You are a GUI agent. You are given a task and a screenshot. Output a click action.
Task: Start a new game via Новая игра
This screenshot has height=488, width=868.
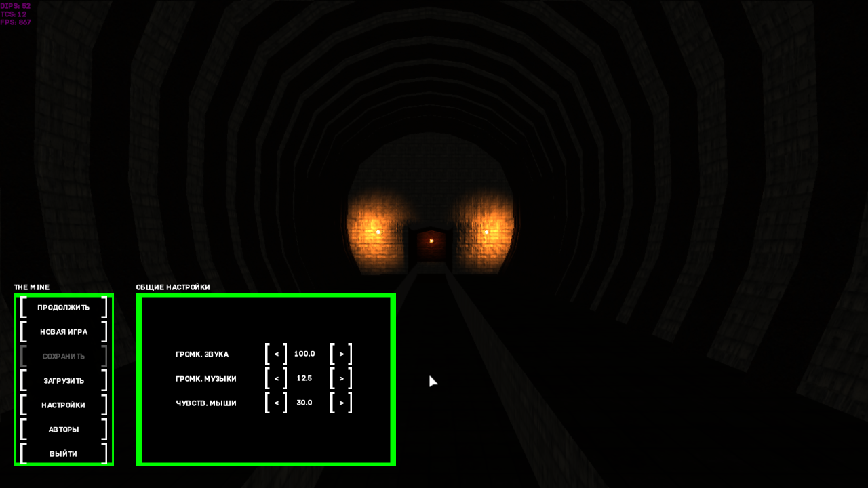click(x=64, y=331)
